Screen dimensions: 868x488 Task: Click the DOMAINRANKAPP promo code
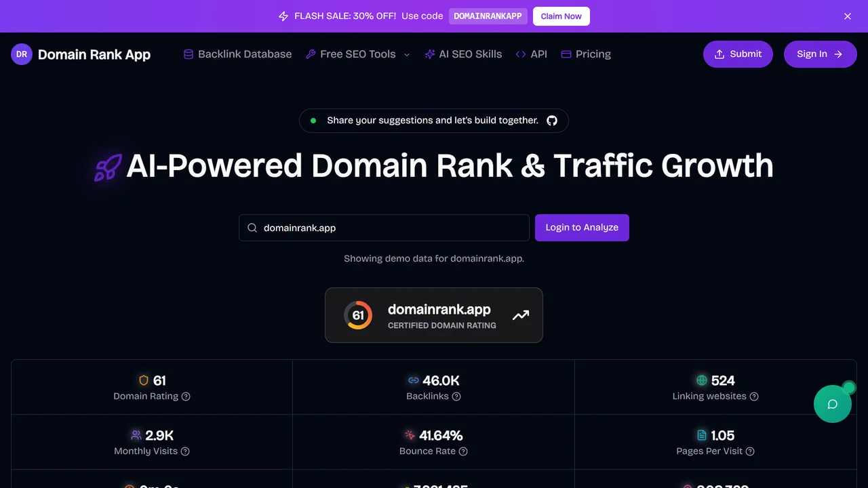pyautogui.click(x=488, y=16)
